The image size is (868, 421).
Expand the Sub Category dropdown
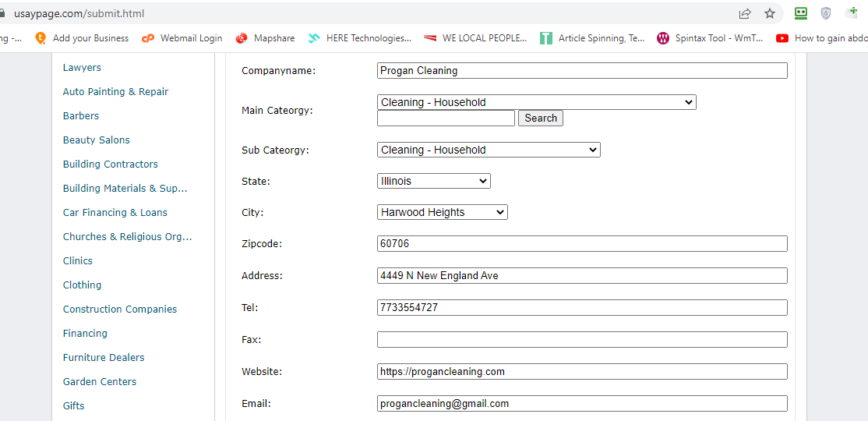489,150
